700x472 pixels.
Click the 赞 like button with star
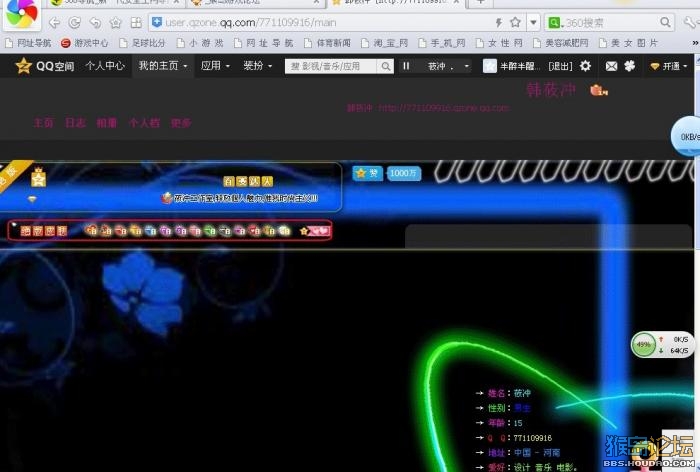pyautogui.click(x=367, y=173)
